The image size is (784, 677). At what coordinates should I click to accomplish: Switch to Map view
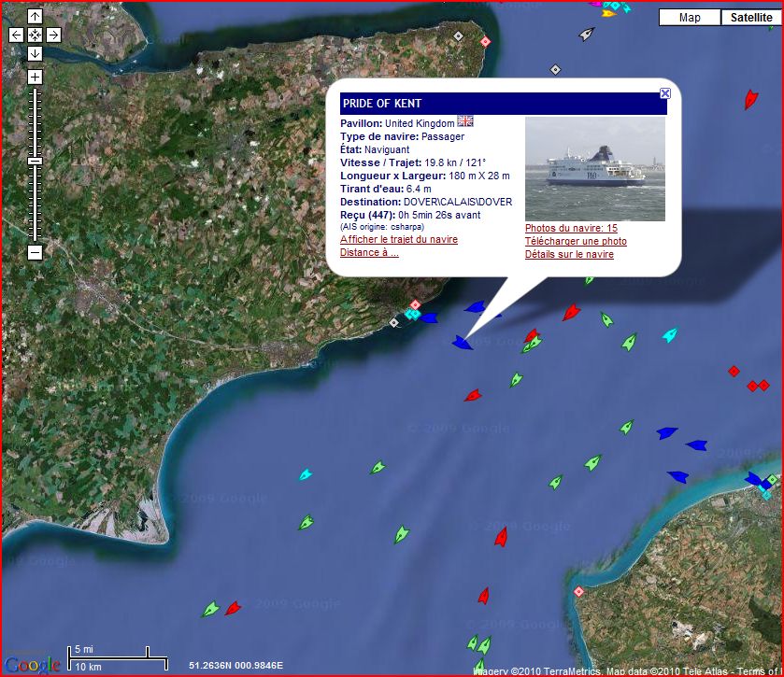pos(690,18)
